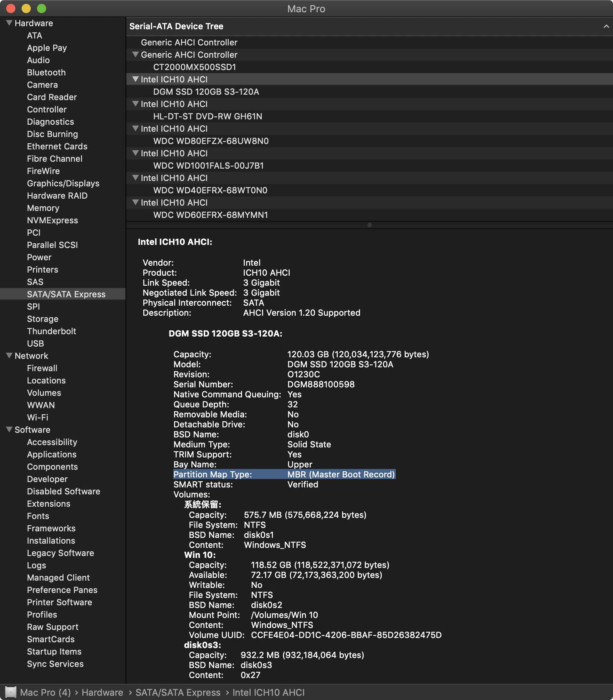Select Apple Pay in the sidebar
This screenshot has width=613, height=700.
click(63, 48)
